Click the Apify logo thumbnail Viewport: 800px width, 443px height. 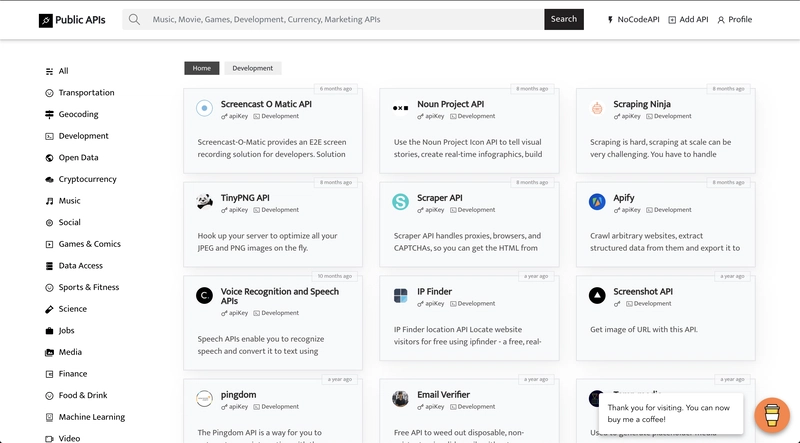(597, 202)
